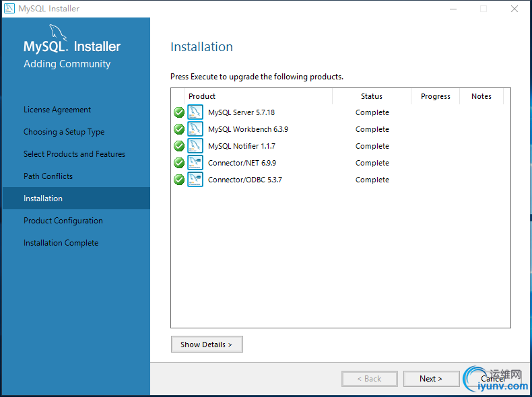The width and height of the screenshot is (532, 397).
Task: Select the Product Configuration step
Action: [x=63, y=221]
